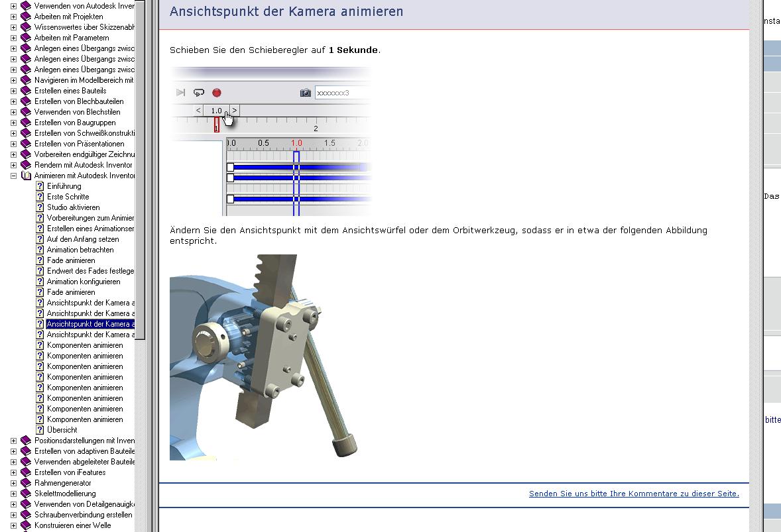Image resolution: width=781 pixels, height=532 pixels.
Task: Click the book icon for Skelettmodellierung
Action: [26, 494]
